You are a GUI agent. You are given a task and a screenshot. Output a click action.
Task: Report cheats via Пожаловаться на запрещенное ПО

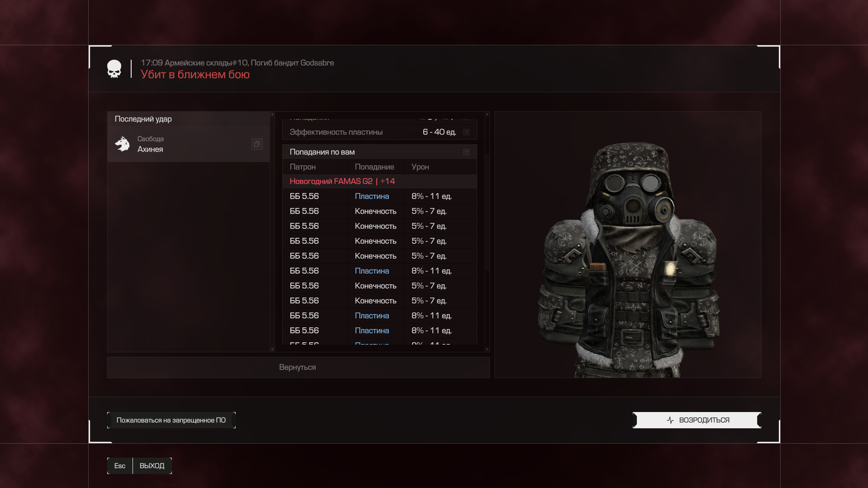171,420
